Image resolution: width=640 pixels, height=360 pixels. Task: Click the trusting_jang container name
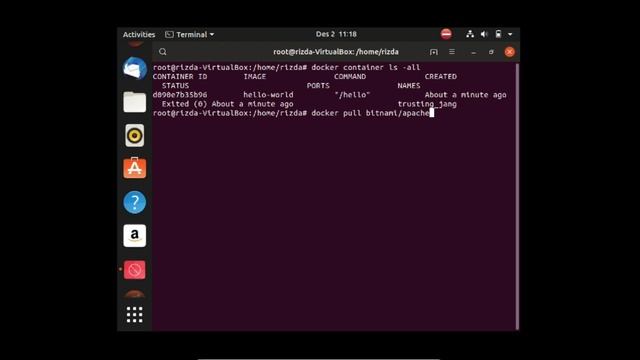427,104
